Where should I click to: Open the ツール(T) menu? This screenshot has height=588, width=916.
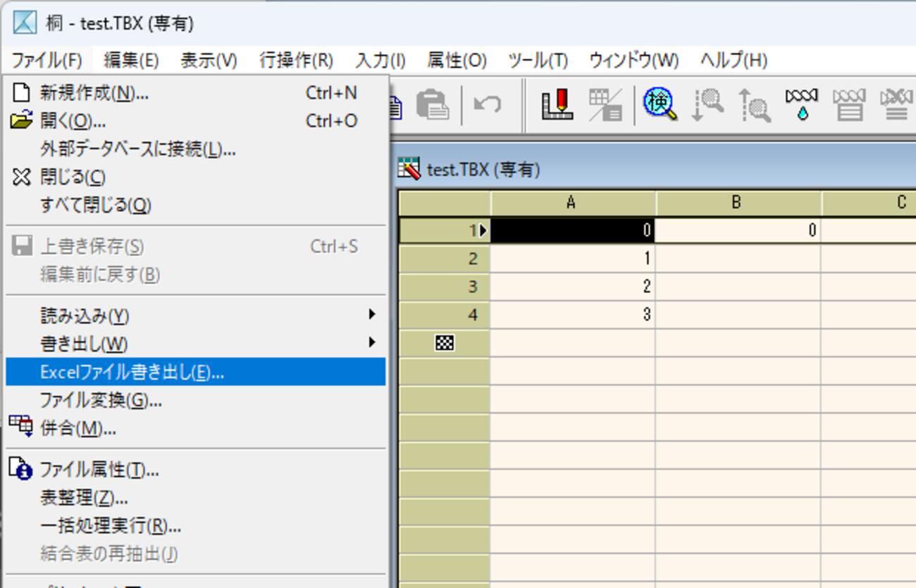pyautogui.click(x=538, y=61)
